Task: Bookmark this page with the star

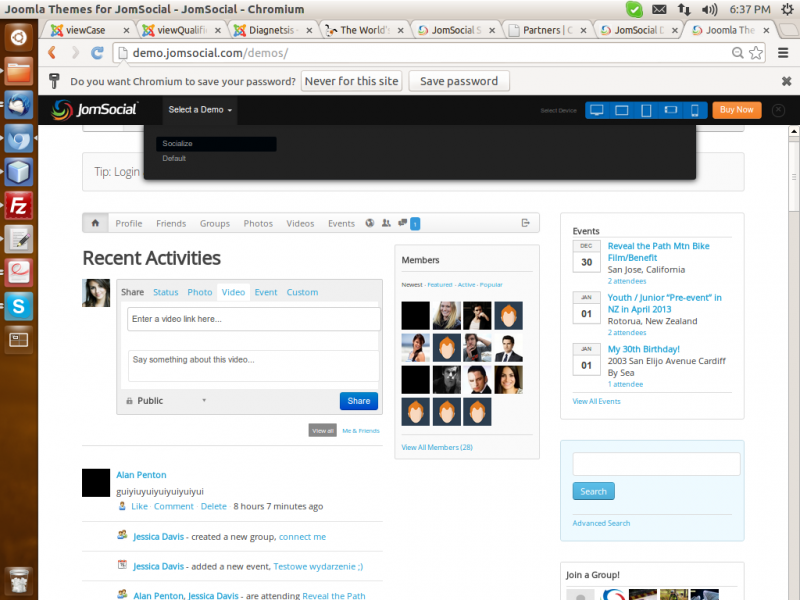Action: coord(756,53)
